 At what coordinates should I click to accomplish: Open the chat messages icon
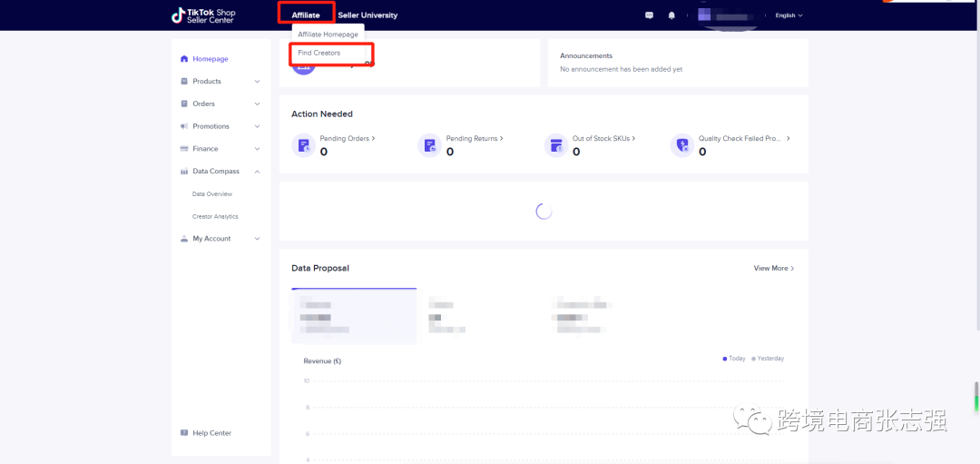point(649,15)
